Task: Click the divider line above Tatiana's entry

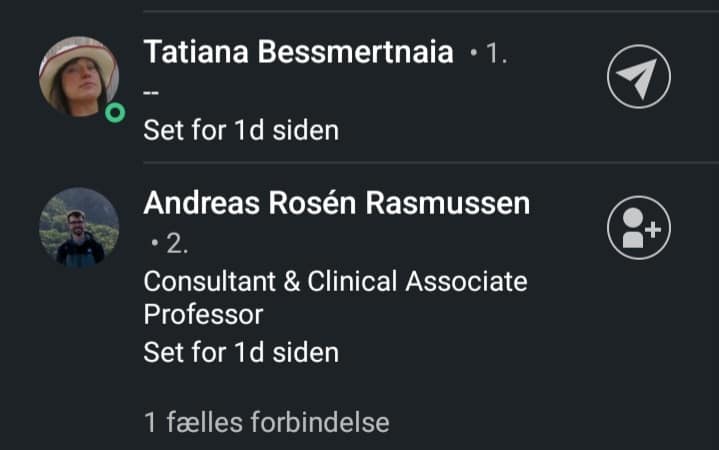Action: tap(431, 11)
